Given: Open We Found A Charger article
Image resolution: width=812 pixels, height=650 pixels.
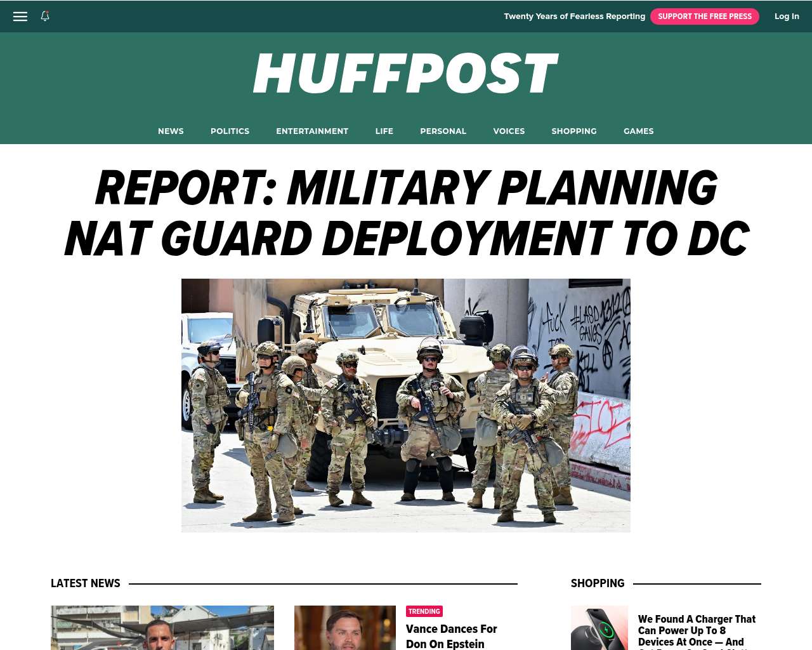Looking at the screenshot, I should pyautogui.click(x=697, y=632).
